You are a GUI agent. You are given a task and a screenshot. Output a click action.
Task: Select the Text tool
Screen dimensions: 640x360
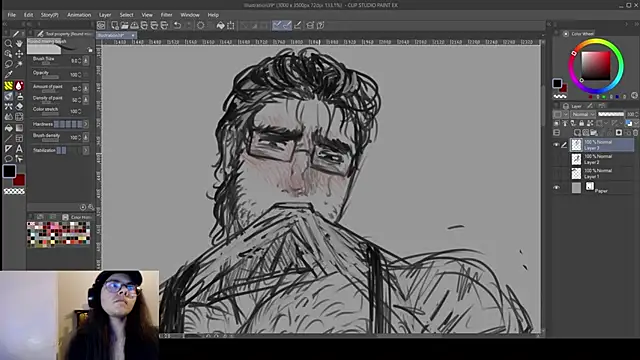coord(19,149)
